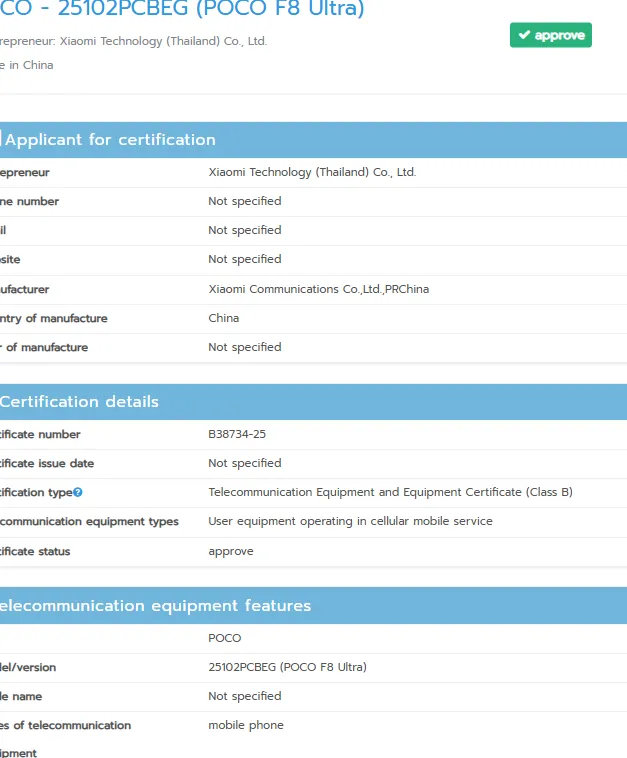Click the POCO brand value
The height and width of the screenshot is (758, 627).
225,638
